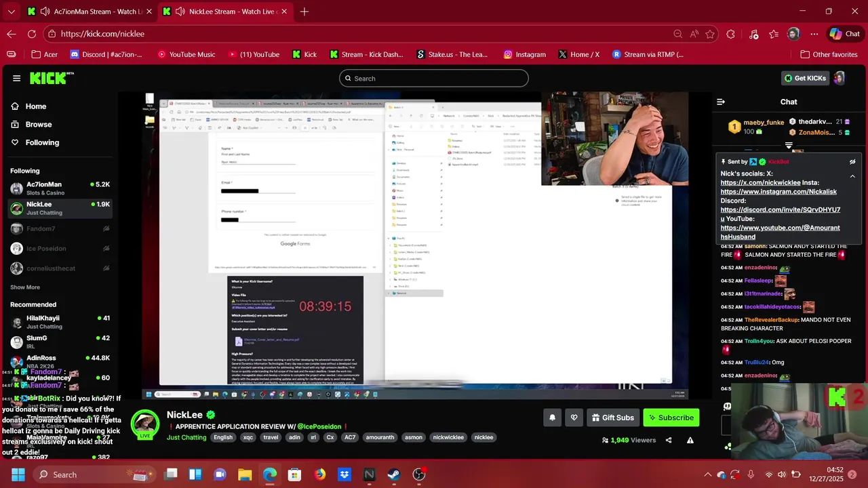
Task: Open the volume speaker tray icon
Action: (783, 474)
